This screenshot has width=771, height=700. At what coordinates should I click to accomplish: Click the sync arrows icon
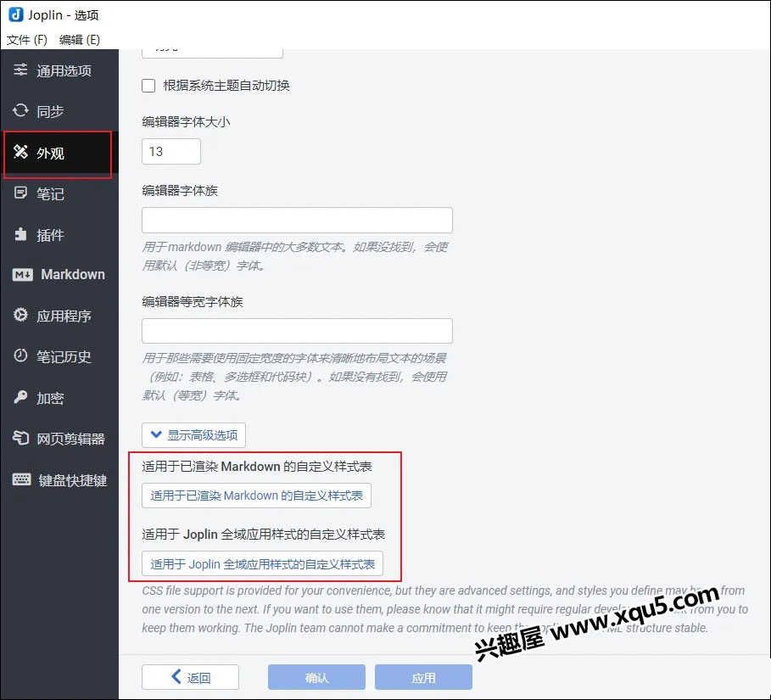click(x=20, y=110)
